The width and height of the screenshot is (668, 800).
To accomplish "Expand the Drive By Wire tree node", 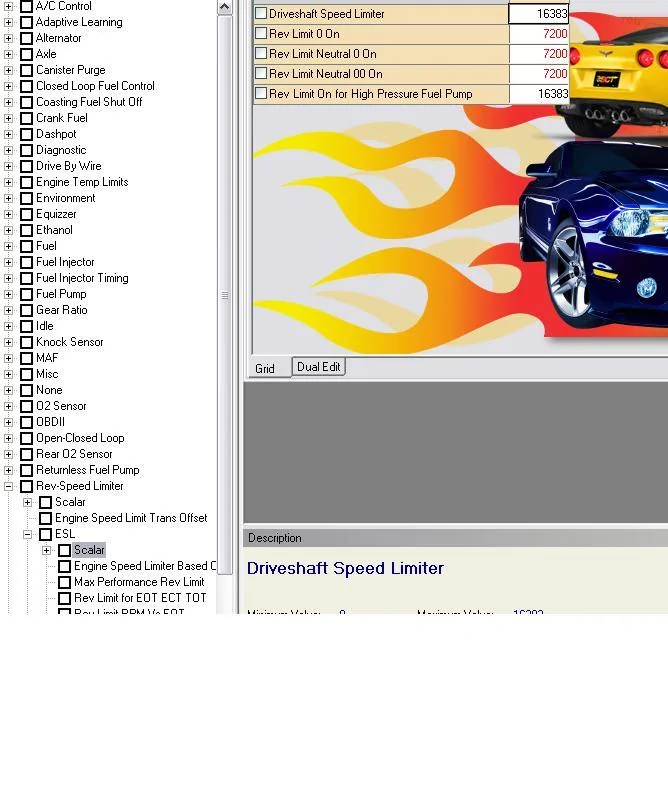I will [x=8, y=166].
